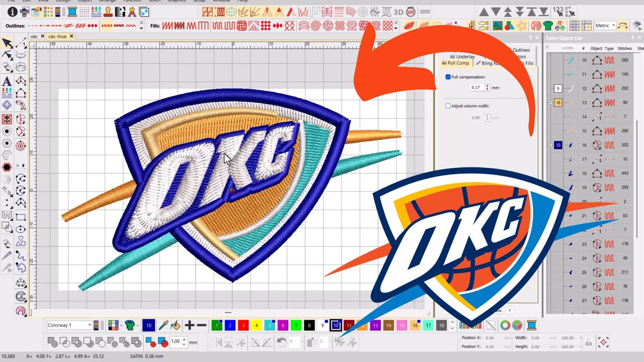Click the Position X input field

(x=494, y=338)
